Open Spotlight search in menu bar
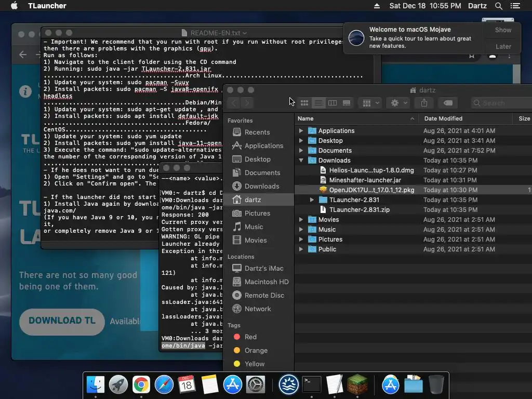The image size is (532, 399). [498, 6]
